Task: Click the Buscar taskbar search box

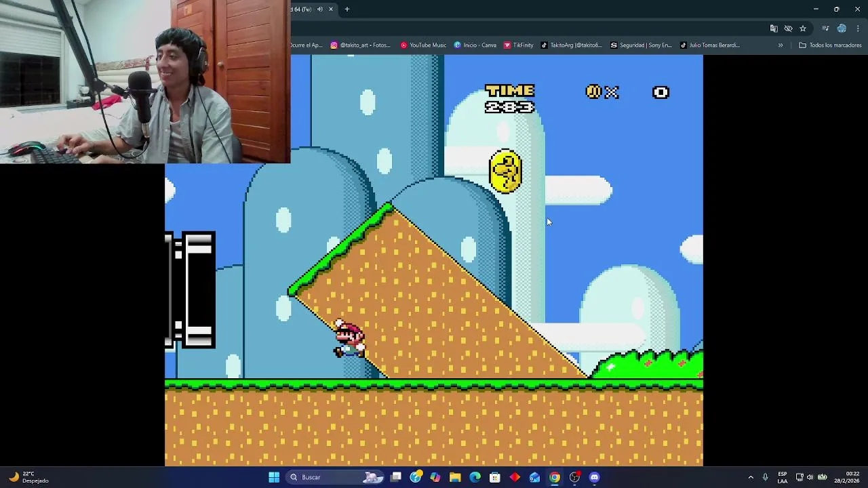Action: (336, 477)
